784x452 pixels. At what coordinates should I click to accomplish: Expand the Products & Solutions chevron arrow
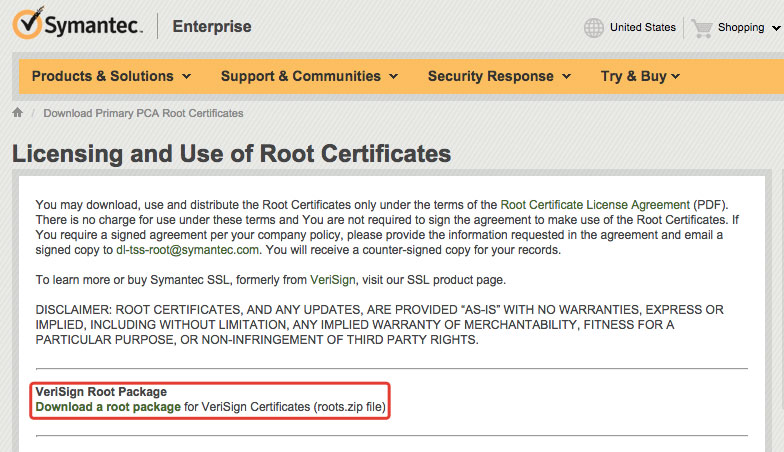tap(186, 76)
